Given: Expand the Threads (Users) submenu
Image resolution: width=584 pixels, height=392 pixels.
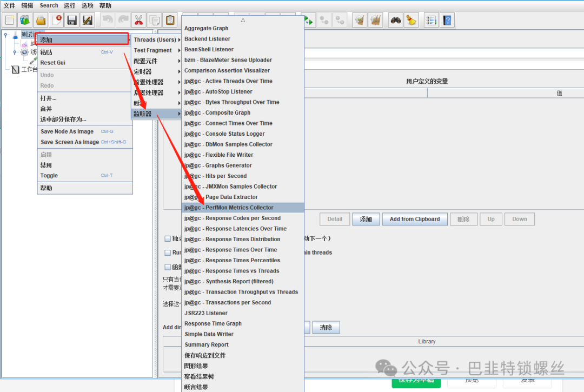Looking at the screenshot, I should [x=156, y=39].
